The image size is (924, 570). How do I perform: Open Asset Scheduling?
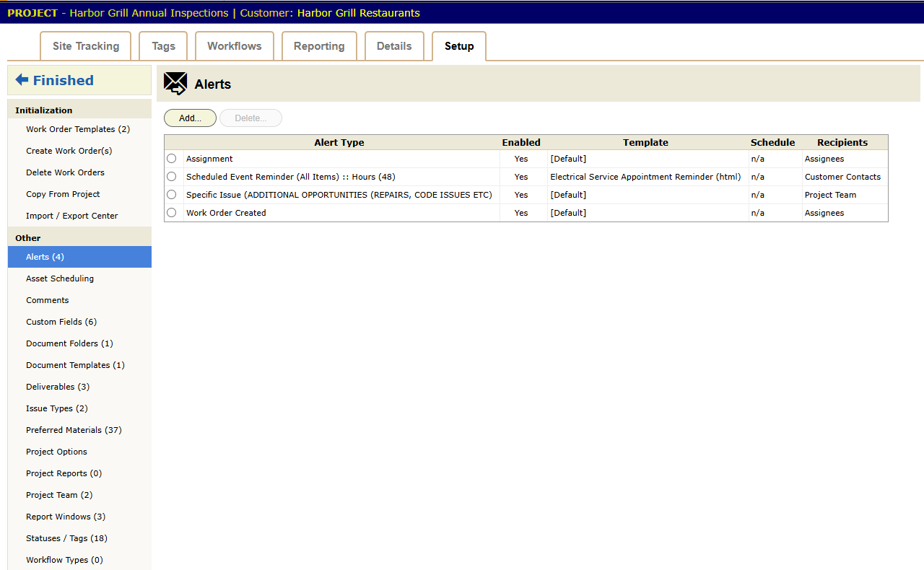click(x=60, y=279)
